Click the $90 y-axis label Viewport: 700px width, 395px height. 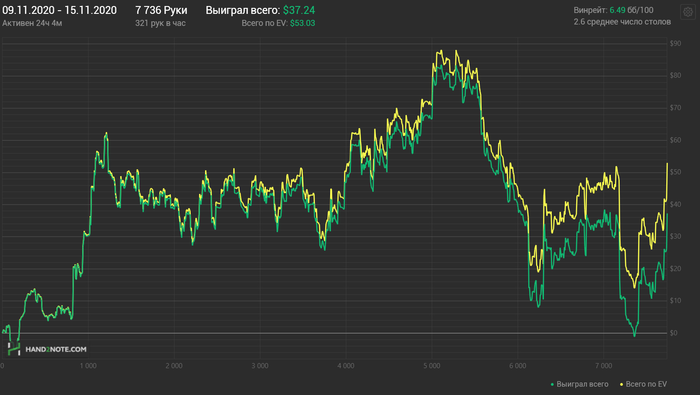tap(675, 43)
